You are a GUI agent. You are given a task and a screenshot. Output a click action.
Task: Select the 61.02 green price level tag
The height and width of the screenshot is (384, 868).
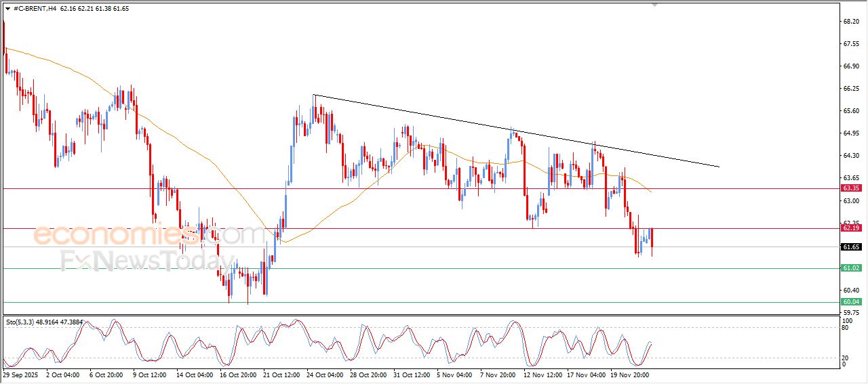851,268
